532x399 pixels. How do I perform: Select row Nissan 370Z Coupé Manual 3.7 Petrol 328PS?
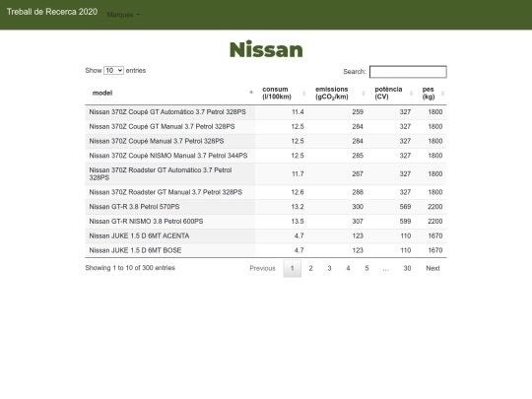[x=266, y=141]
